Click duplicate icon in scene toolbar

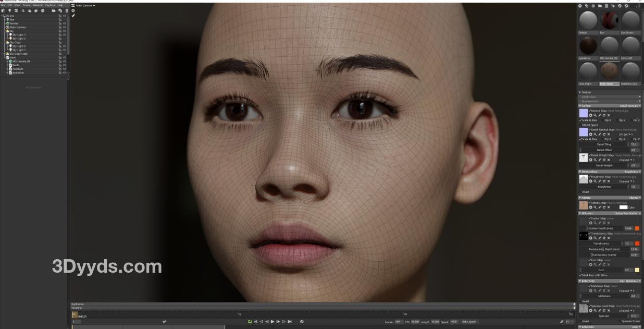(60, 10)
